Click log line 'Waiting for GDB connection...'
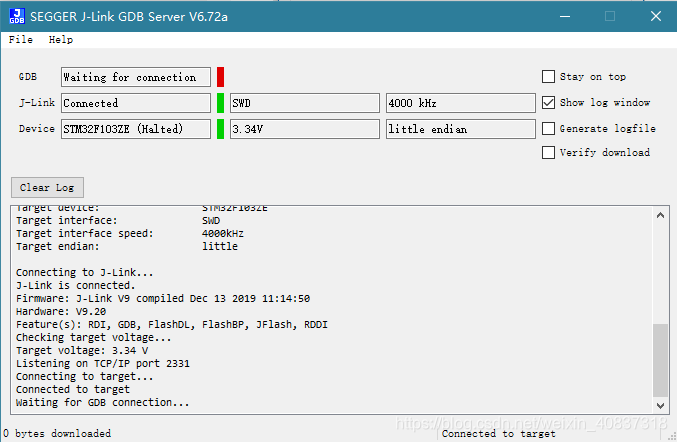Screen dimensions: 677x442 point(102,402)
